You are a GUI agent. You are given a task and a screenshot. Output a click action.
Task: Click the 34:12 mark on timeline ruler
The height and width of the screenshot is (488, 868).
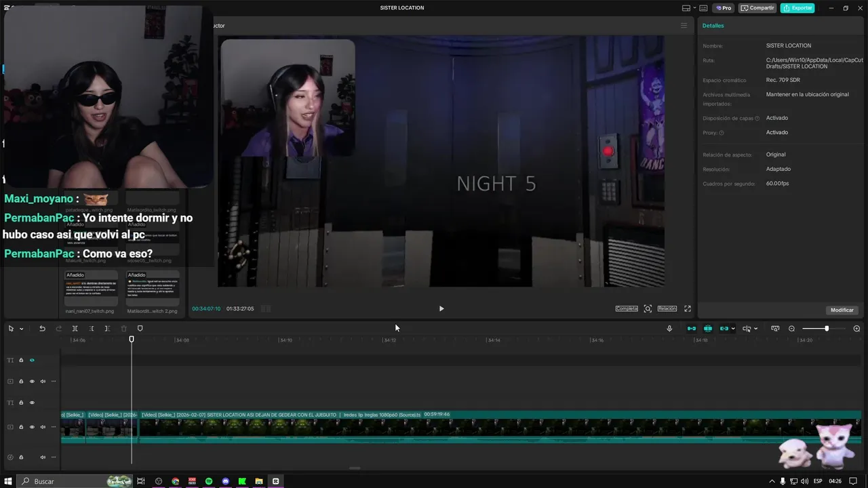[390, 340]
